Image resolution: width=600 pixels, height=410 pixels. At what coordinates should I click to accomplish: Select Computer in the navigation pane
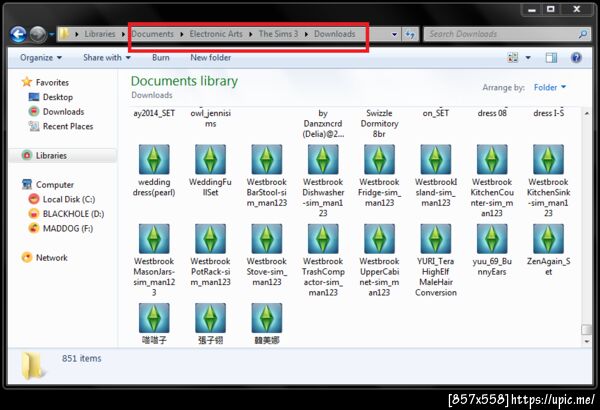click(55, 185)
